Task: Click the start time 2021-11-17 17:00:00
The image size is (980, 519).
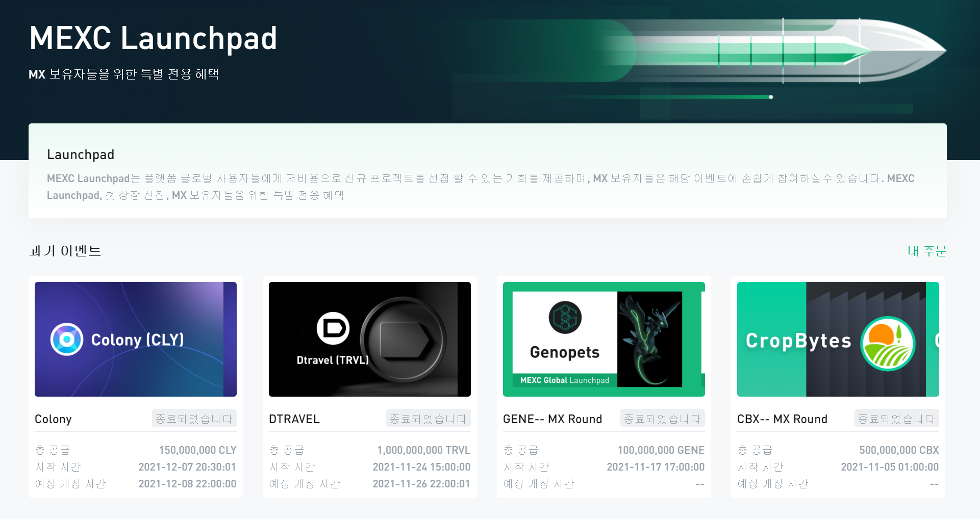Action: pyautogui.click(x=656, y=467)
